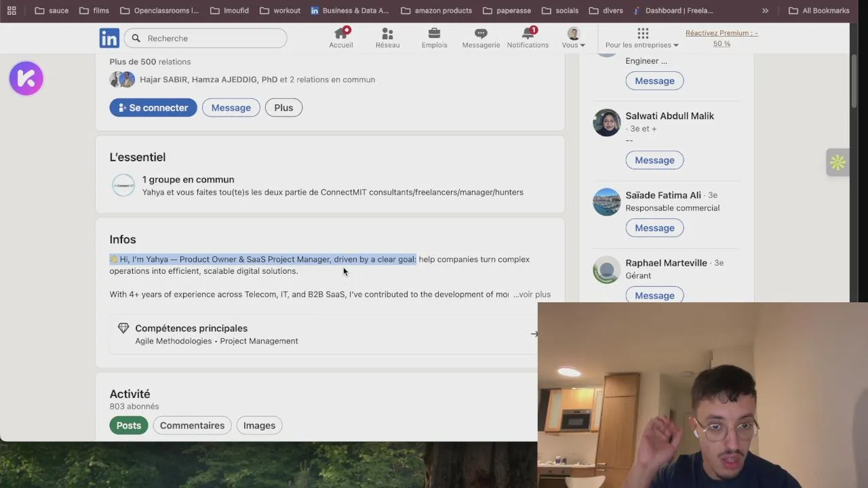This screenshot has height=488, width=868.
Task: Open the paperasse bookmarks folder
Action: (x=507, y=11)
